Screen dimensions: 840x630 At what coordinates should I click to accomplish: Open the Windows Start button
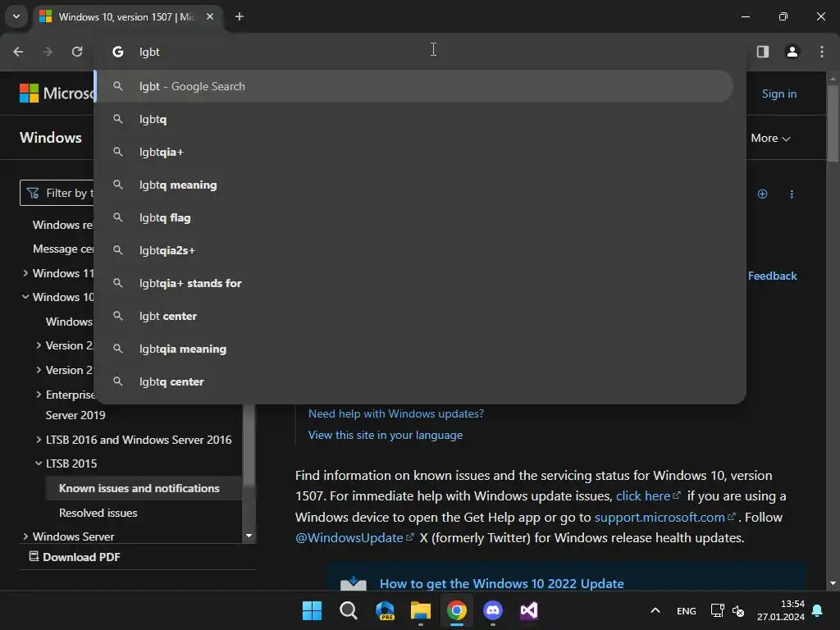[312, 610]
